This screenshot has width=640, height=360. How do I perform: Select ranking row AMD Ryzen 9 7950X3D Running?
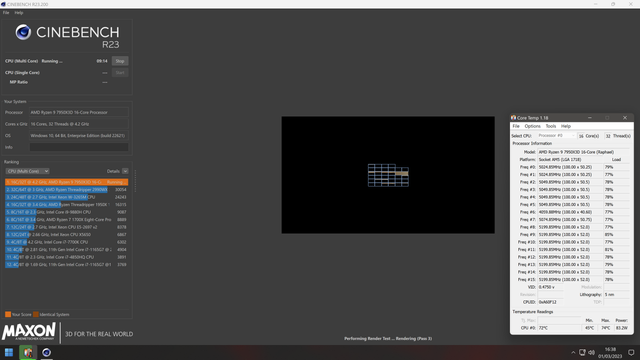coord(67,182)
